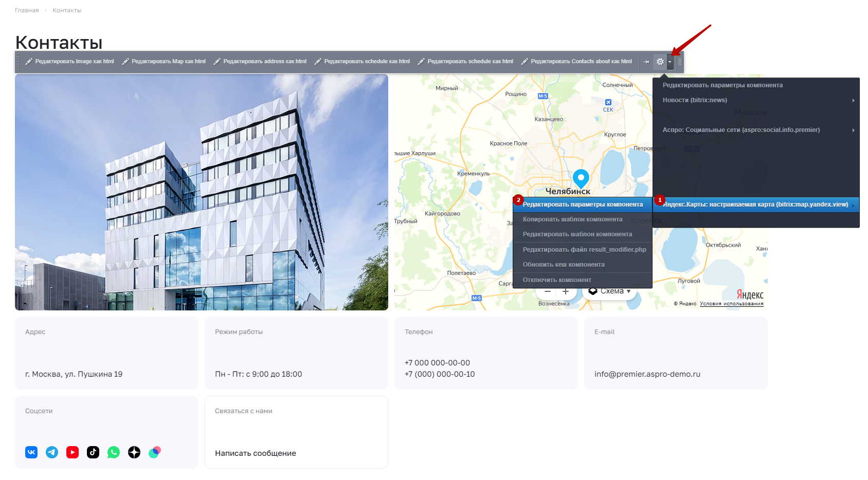Viewport: 868px width, 480px height.
Task: Select Редактировать параметры компонента in the right-hand menu
Action: tap(756, 85)
